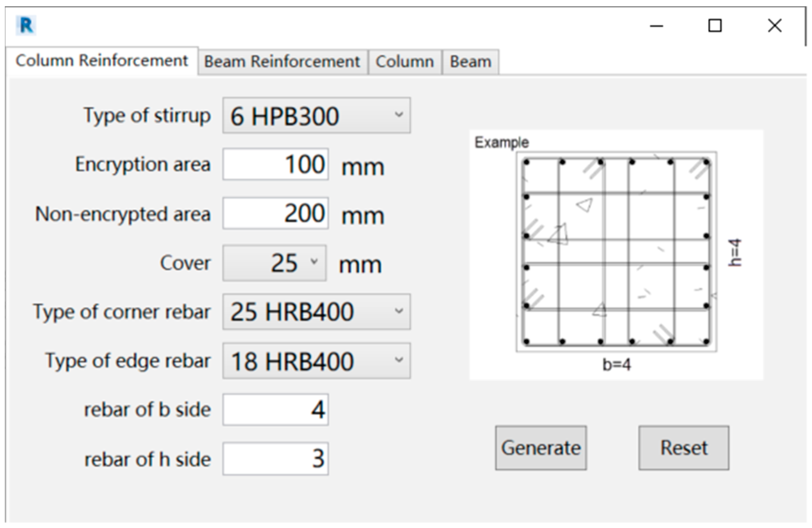Screen dimensions: 812x528
Task: Open the Column tab
Action: pos(404,62)
